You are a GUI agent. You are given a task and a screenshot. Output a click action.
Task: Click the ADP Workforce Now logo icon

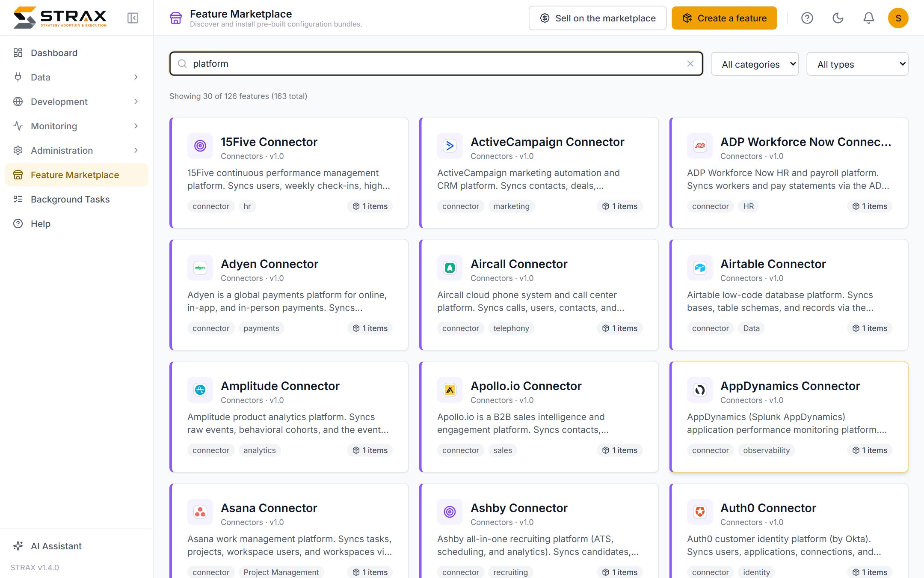click(700, 146)
